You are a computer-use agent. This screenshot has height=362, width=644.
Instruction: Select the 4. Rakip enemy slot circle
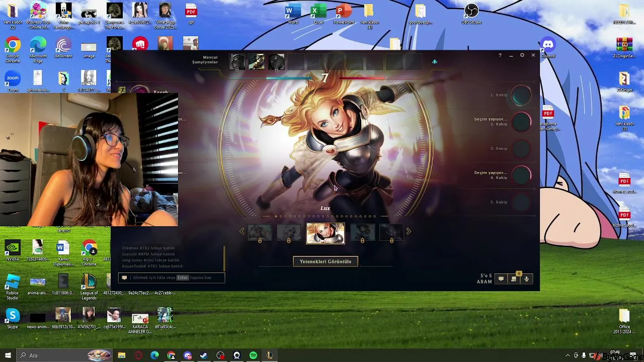click(521, 175)
